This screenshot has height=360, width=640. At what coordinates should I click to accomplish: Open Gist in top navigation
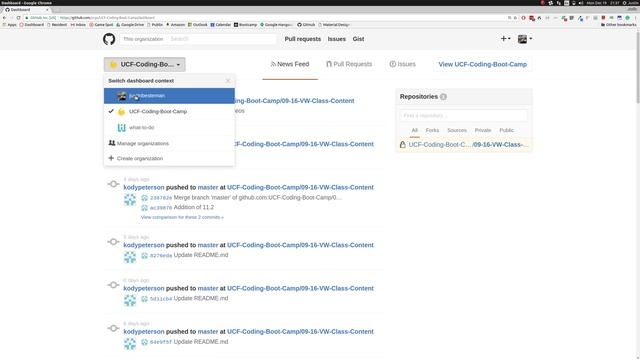(x=358, y=39)
